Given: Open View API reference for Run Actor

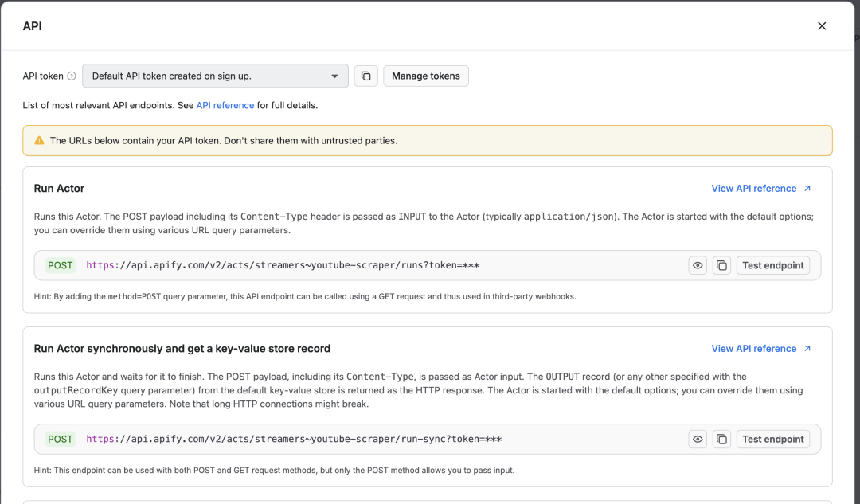Looking at the screenshot, I should pos(753,189).
